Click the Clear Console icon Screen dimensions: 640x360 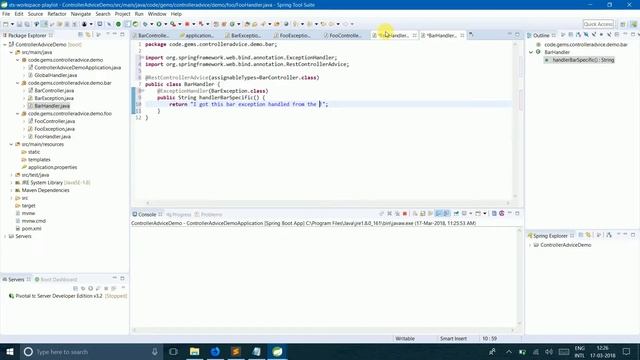pos(415,213)
